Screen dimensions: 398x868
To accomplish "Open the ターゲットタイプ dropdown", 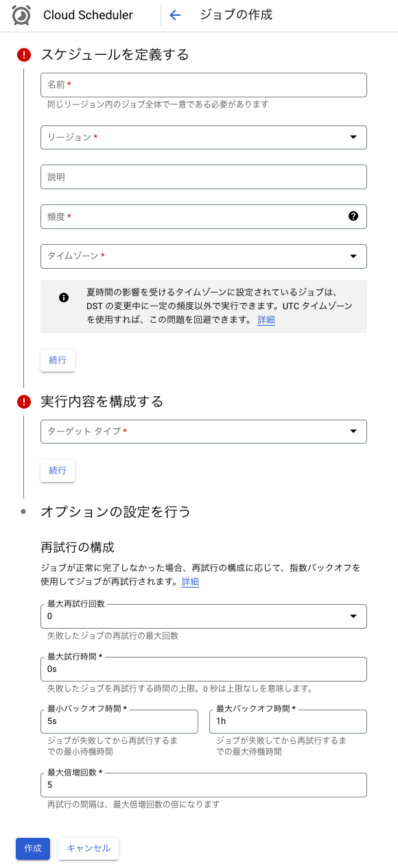I will 353,431.
